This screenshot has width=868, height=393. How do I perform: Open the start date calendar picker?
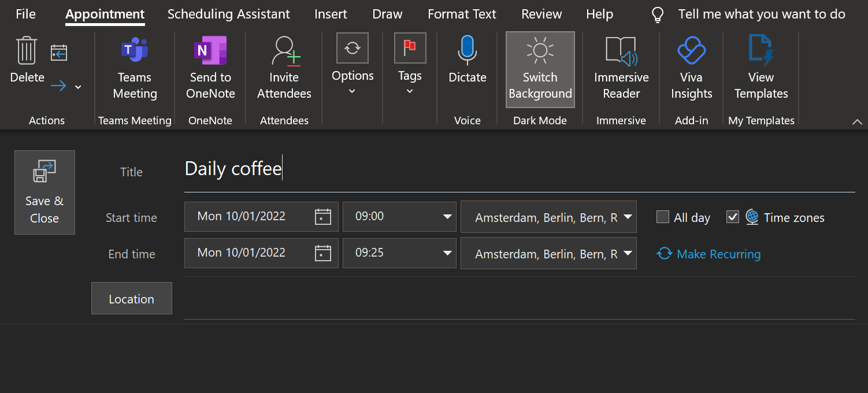tap(322, 217)
